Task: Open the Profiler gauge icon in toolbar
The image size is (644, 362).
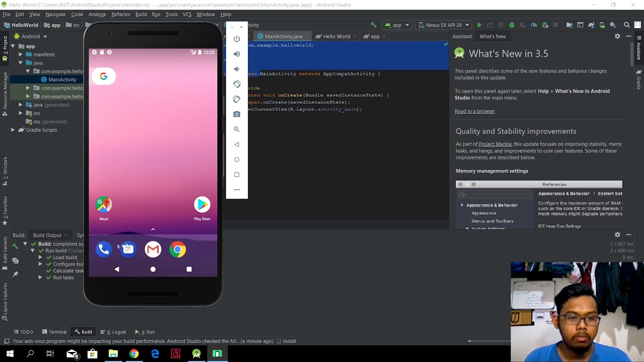Action: (x=533, y=25)
